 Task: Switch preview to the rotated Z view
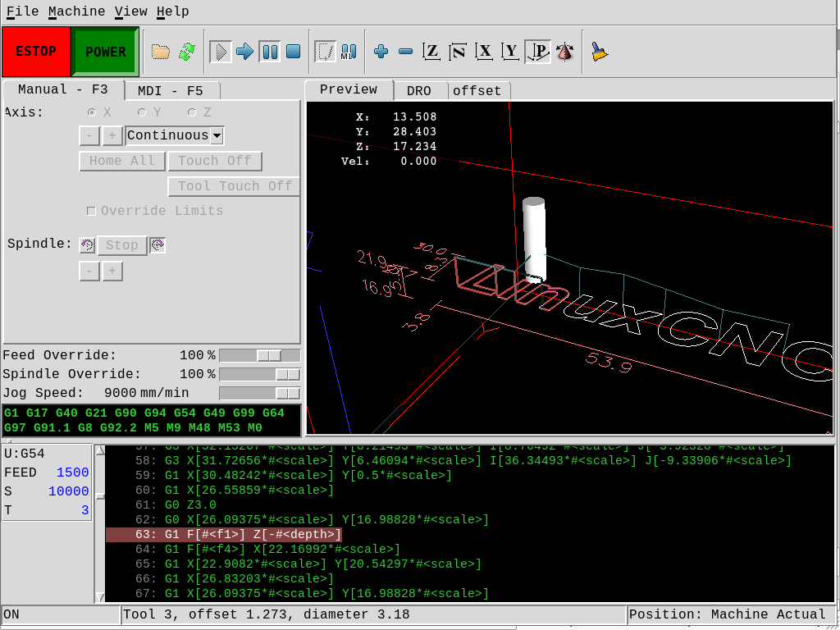(x=458, y=52)
